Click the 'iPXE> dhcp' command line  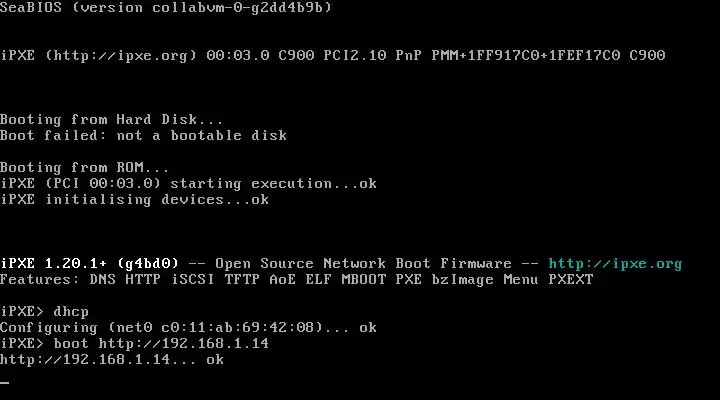44,311
